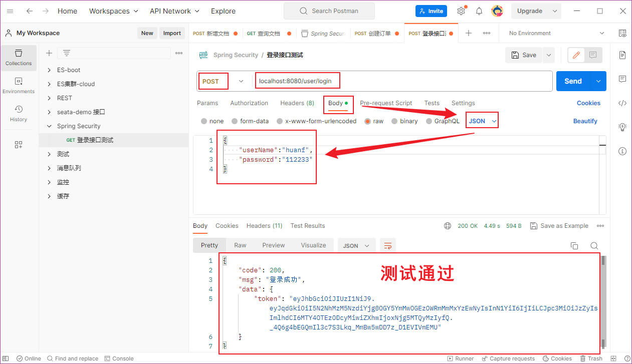Open the Send button dropdown arrow
632x364 pixels.
point(598,81)
